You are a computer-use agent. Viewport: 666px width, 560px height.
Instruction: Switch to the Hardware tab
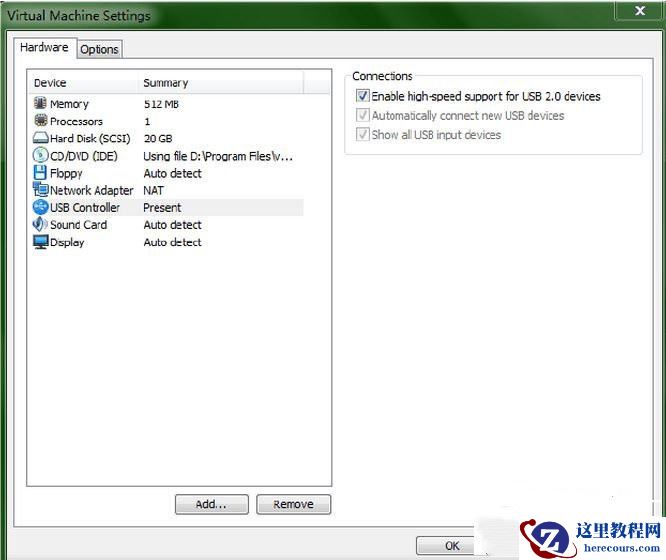point(44,47)
